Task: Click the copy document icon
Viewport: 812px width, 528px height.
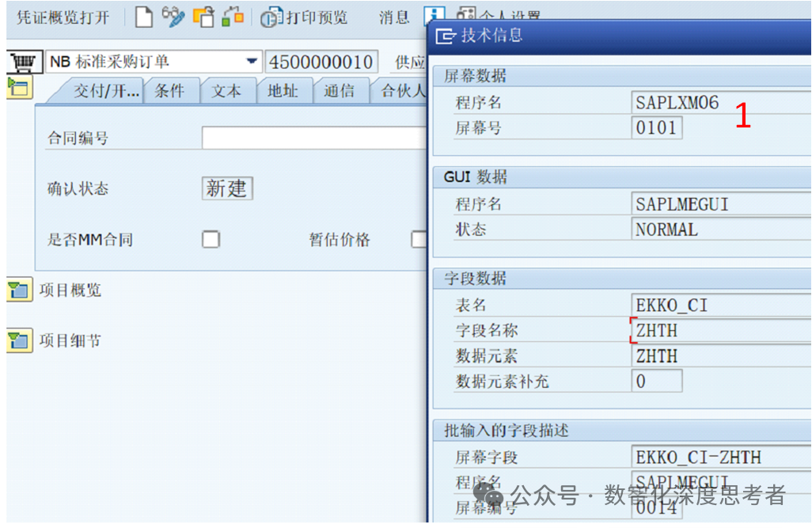Action: [204, 17]
